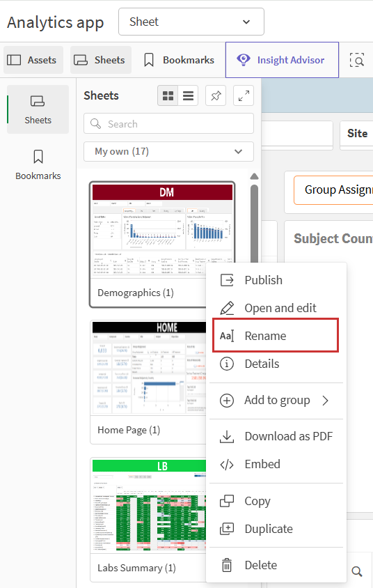Select Bookmarks in the left sidebar
The width and height of the screenshot is (373, 588).
coord(38,164)
